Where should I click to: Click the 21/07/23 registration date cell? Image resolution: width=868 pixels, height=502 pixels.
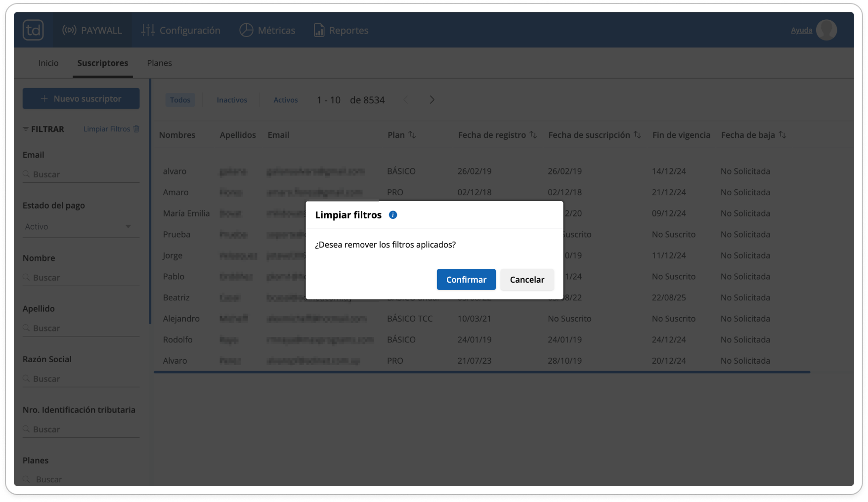tap(475, 361)
